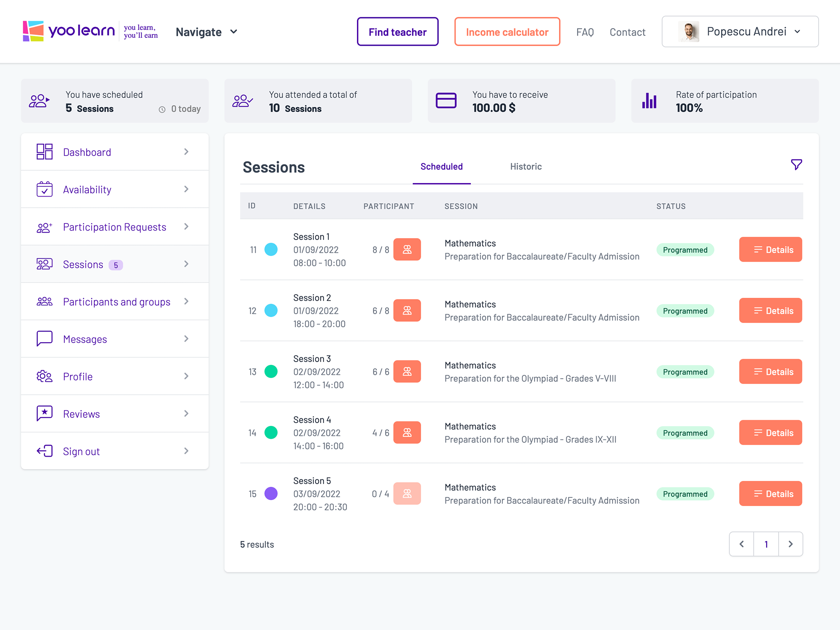Click the yoo learn logo
The image size is (840, 630).
click(69, 31)
